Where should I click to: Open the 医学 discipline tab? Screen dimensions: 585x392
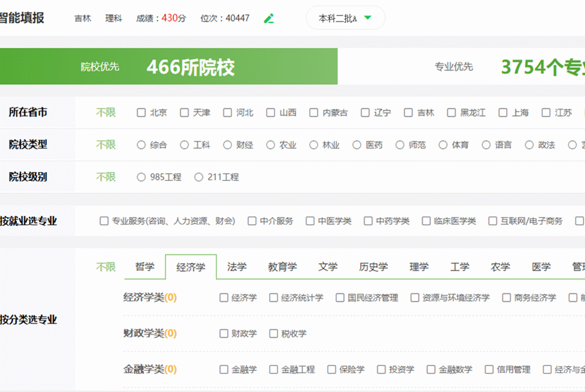pyautogui.click(x=541, y=267)
